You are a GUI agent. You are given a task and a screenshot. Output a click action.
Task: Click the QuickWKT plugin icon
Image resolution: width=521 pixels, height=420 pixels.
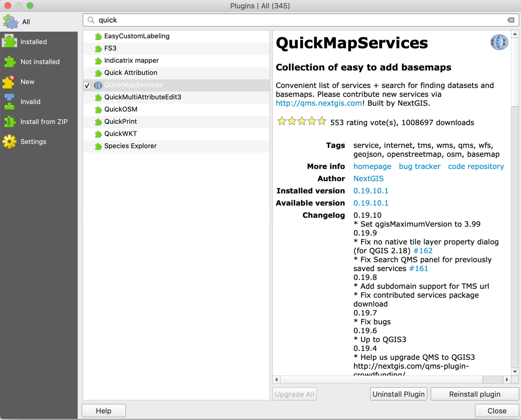point(98,134)
